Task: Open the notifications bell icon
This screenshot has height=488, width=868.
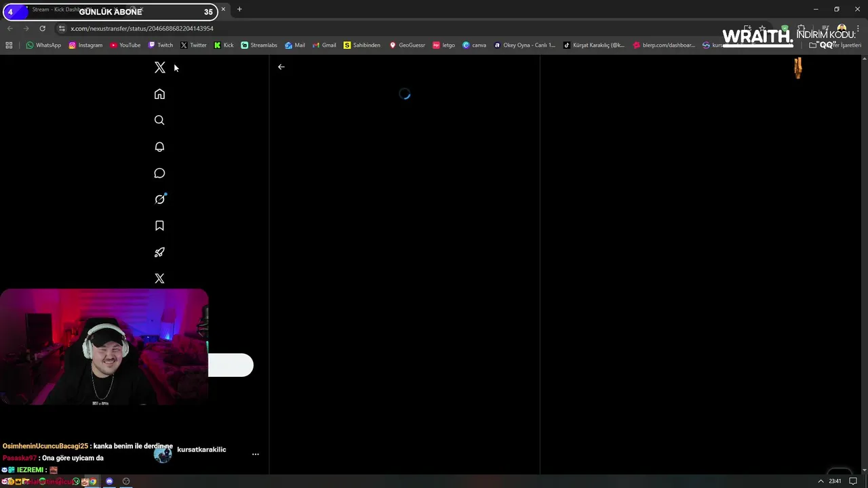Action: [x=159, y=147]
